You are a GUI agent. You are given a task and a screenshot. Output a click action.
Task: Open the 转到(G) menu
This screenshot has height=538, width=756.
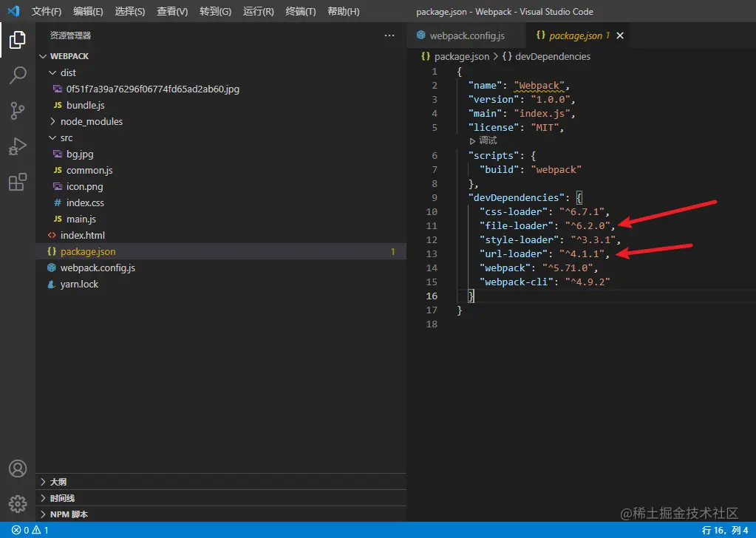pos(215,12)
